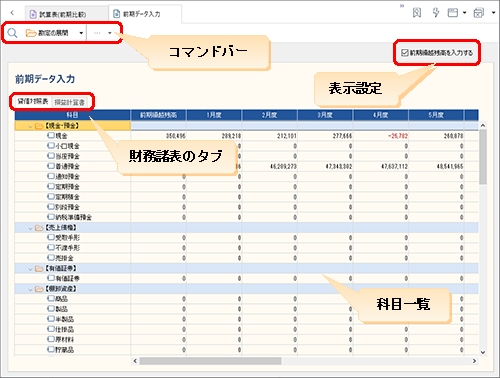This screenshot has height=378, width=500.
Task: Select the 別段預金 account row label
Action: point(67,207)
